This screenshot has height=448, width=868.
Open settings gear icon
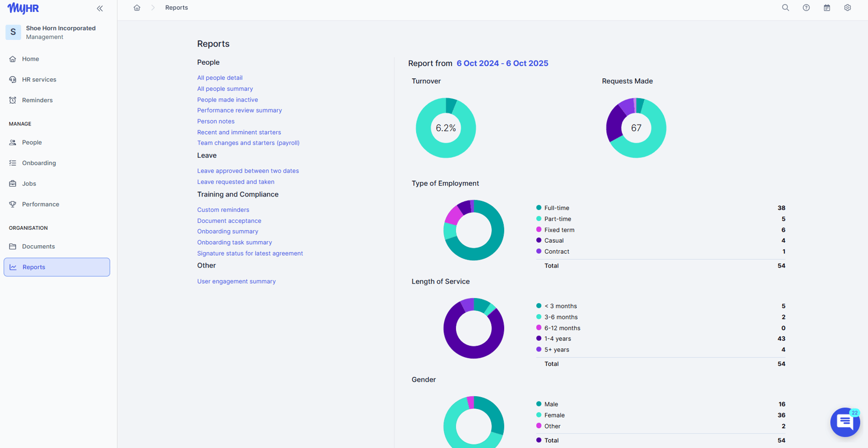pyautogui.click(x=848, y=8)
